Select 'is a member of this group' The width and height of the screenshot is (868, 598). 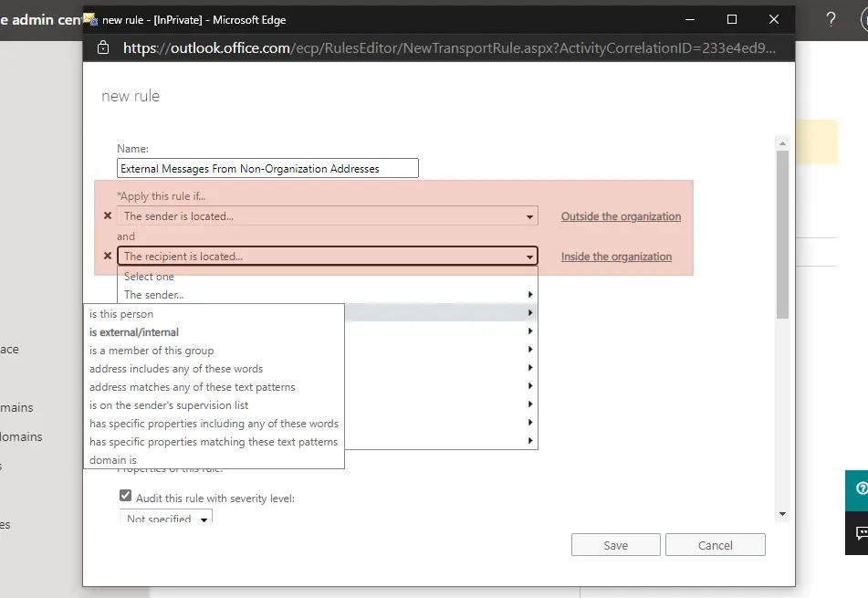214,351
